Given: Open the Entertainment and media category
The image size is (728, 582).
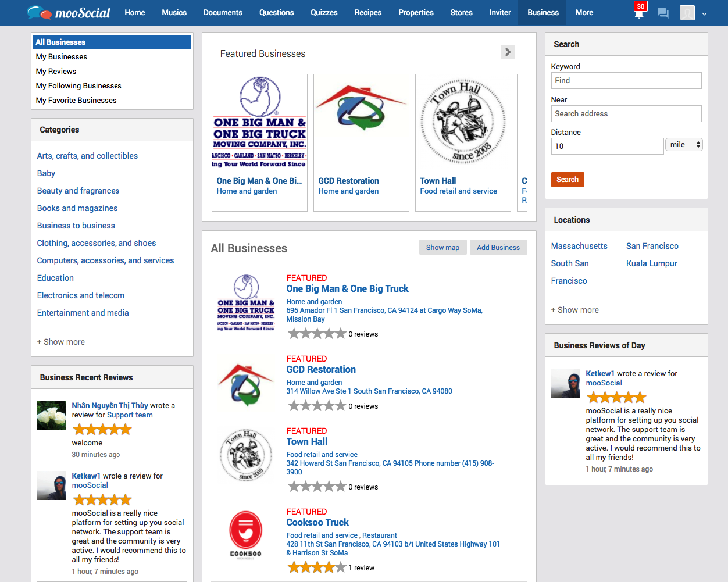Looking at the screenshot, I should pyautogui.click(x=83, y=313).
